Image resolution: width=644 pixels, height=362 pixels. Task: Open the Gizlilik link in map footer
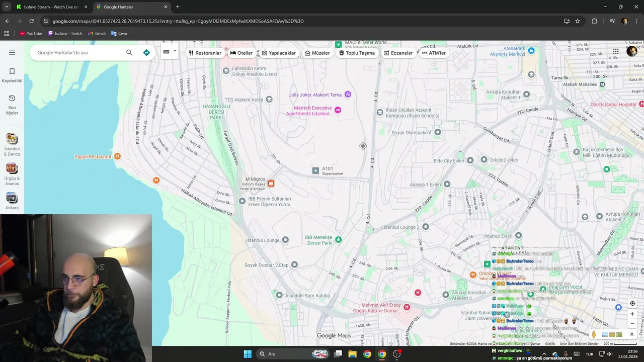[550, 344]
